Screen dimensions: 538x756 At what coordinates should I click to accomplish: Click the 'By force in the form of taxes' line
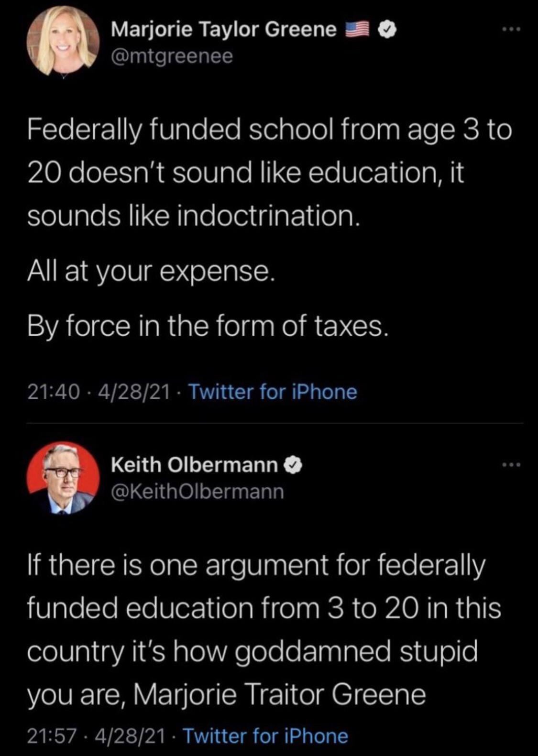point(207,326)
